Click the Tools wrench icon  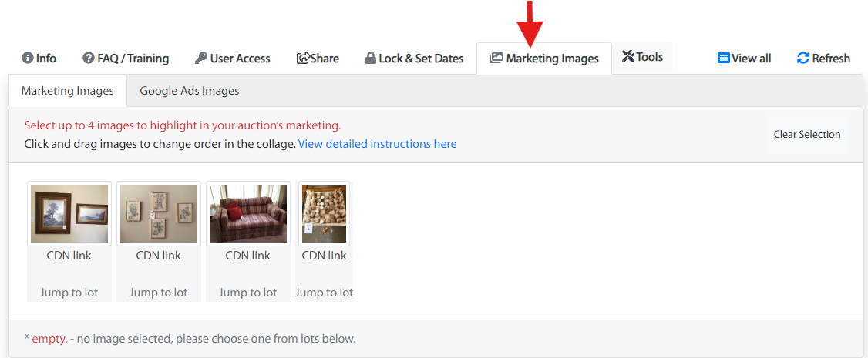[x=628, y=56]
